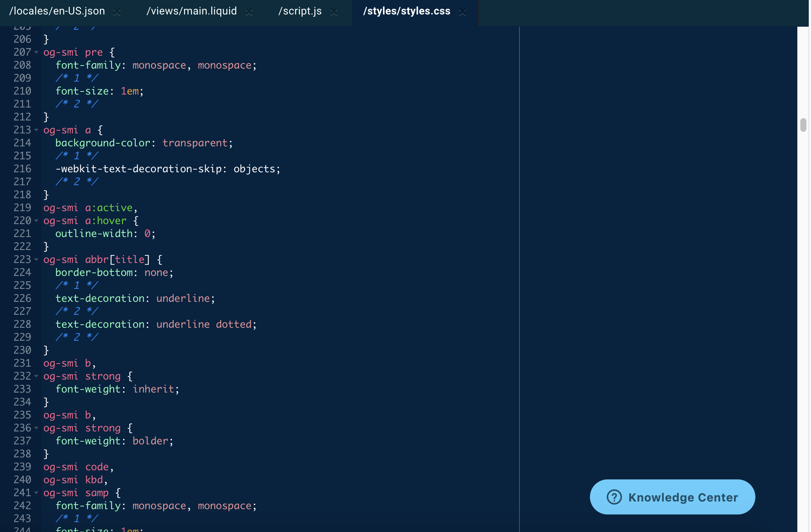Close the /locales/en-US.json tab

(x=117, y=13)
